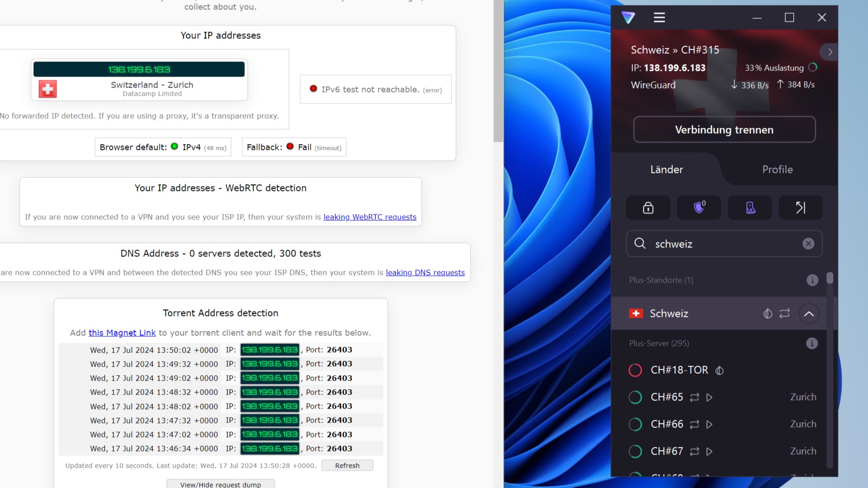
Task: Click the P2P icon beside CH#65
Action: point(695,397)
